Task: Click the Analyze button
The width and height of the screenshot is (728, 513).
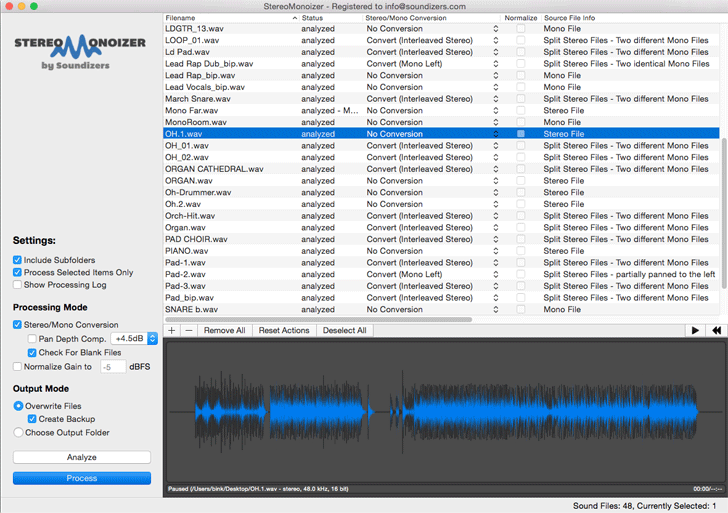Action: coord(82,457)
